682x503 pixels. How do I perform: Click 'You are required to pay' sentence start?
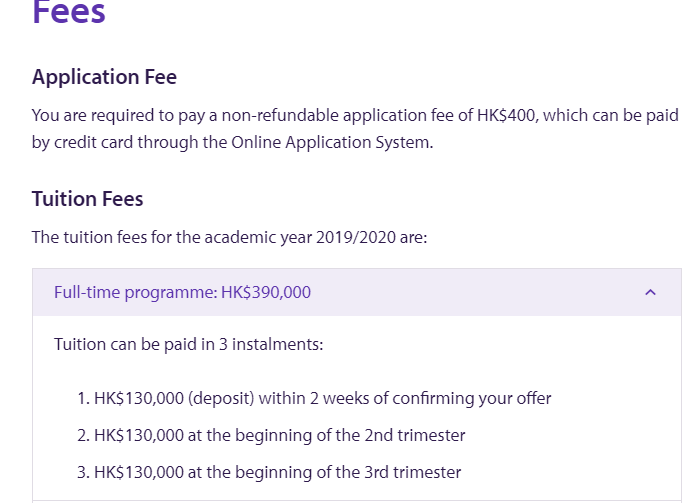[x=110, y=115]
